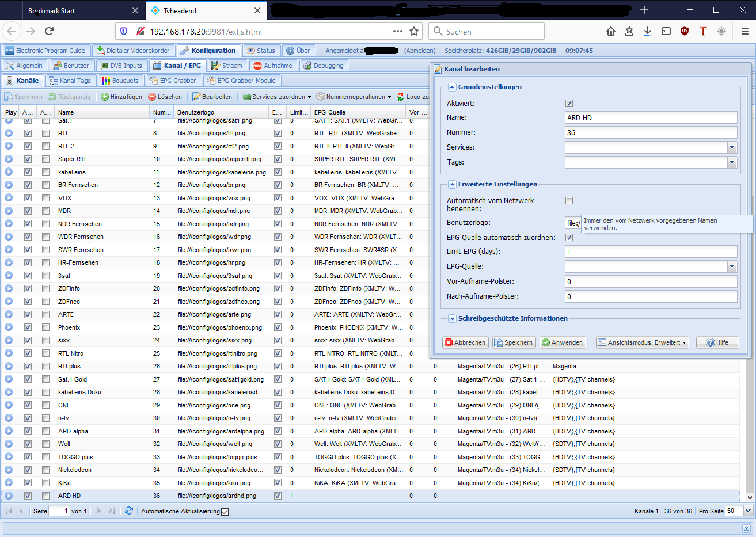Expand Schreibgeschützte Informationen section

point(452,318)
